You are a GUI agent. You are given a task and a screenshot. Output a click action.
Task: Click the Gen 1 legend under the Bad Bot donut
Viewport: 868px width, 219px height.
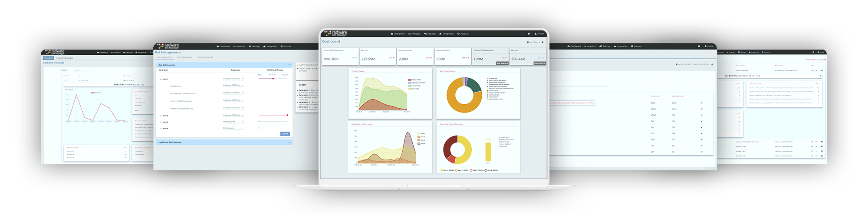pos(447,170)
